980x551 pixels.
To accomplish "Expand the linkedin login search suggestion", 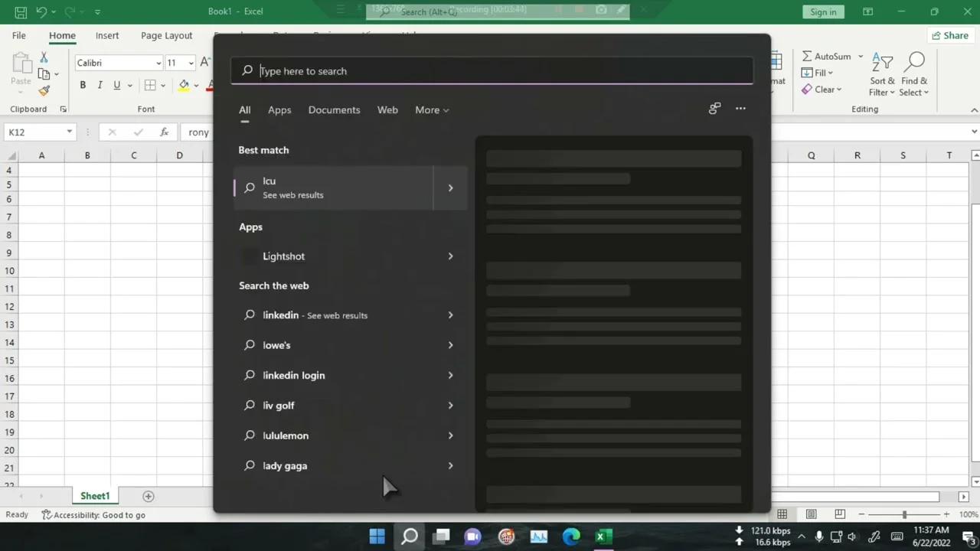I will click(450, 375).
